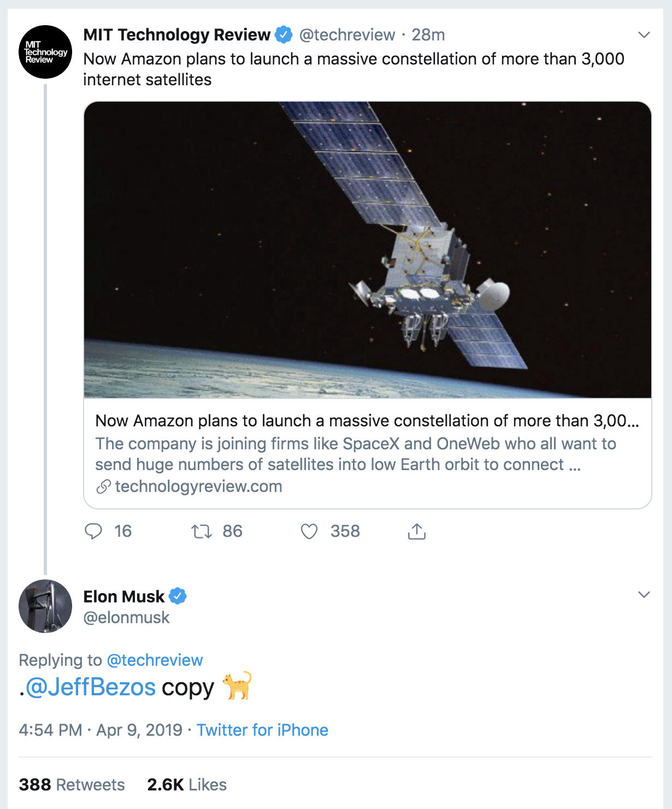The image size is (672, 809).
Task: Click the @JeffBezos mention
Action: 91,687
